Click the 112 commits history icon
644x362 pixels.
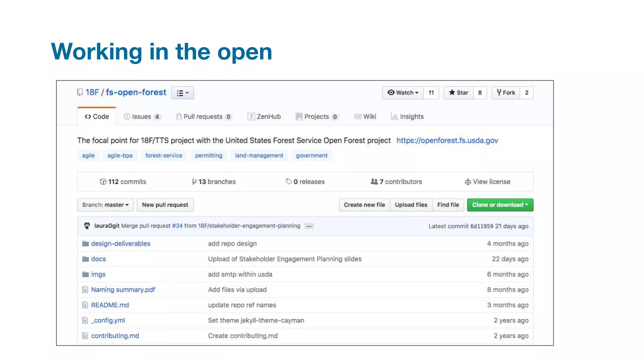[x=103, y=182]
